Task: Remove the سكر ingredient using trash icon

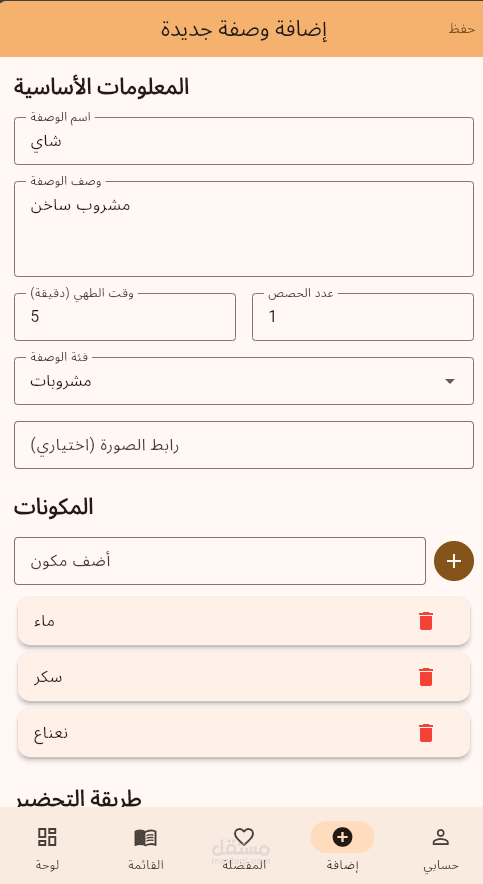Action: pyautogui.click(x=426, y=677)
